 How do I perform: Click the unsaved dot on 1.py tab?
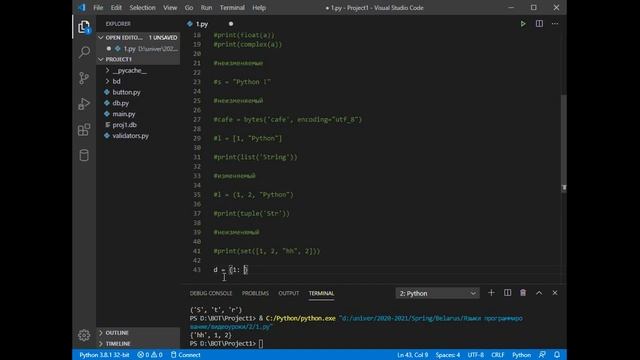pos(231,24)
